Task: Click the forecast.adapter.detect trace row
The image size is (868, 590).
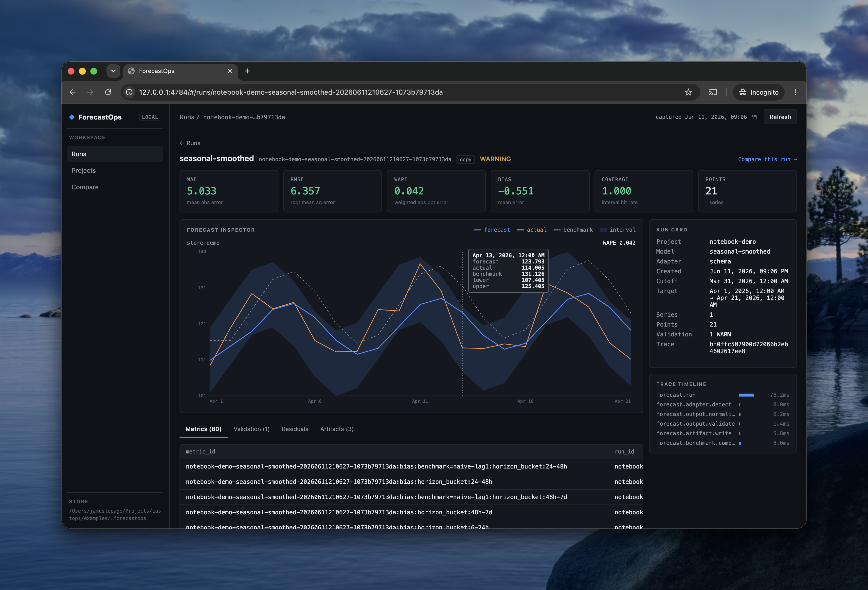Action: pos(723,404)
